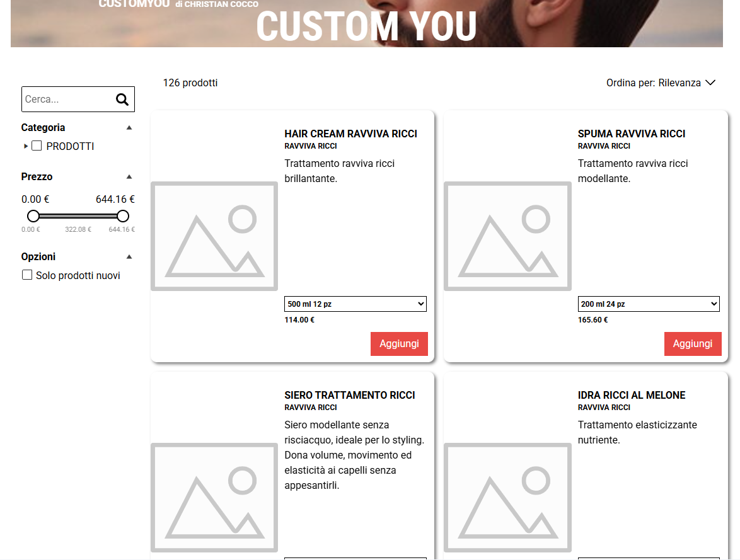Viewport: 740px width, 560px height.
Task: Open Spuma Ravviva Ricci product image
Action: pos(507,236)
